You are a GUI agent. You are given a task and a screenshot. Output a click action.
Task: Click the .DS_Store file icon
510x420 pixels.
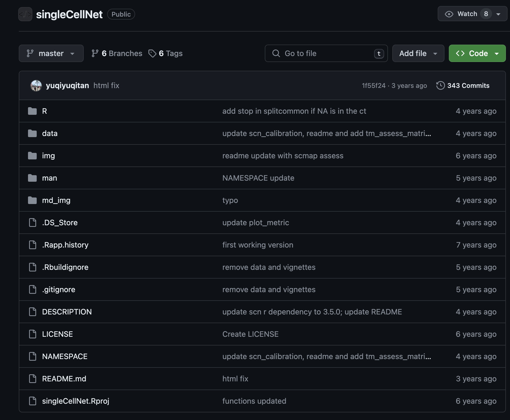click(33, 223)
